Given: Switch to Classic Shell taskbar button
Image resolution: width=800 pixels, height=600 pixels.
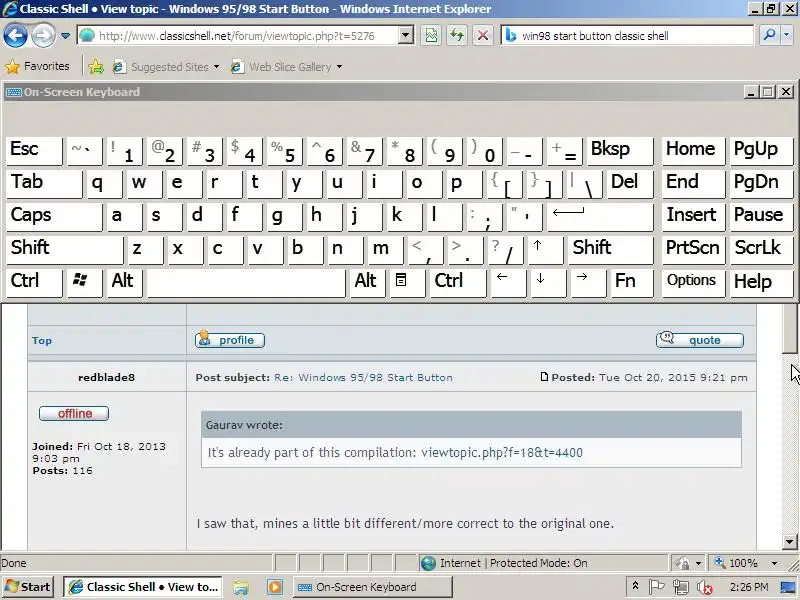Looking at the screenshot, I should click(x=143, y=587).
